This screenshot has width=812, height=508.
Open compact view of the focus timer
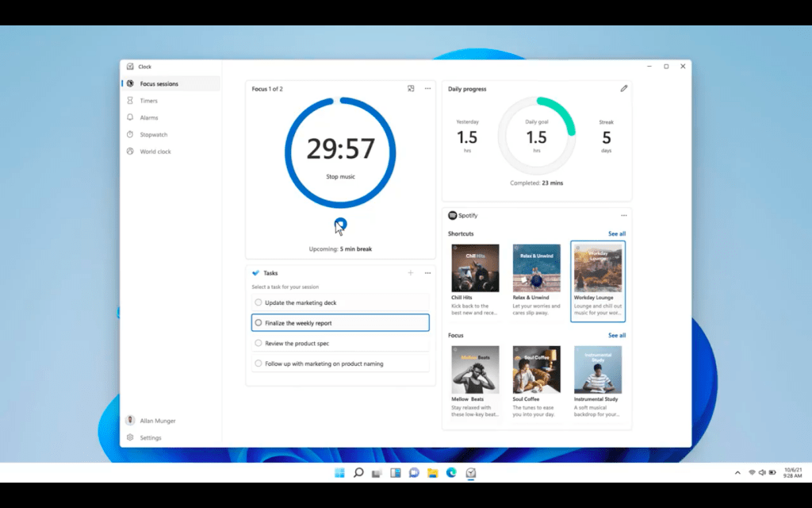pyautogui.click(x=411, y=89)
